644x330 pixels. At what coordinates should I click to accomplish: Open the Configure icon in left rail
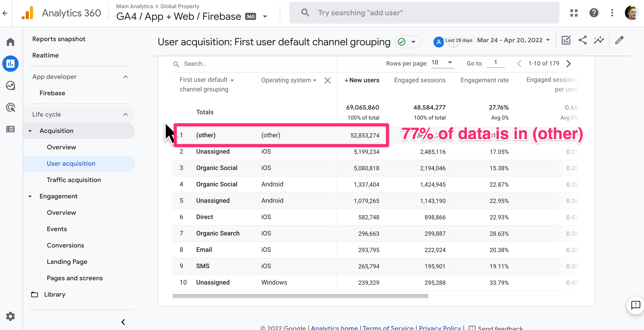pos(10,129)
